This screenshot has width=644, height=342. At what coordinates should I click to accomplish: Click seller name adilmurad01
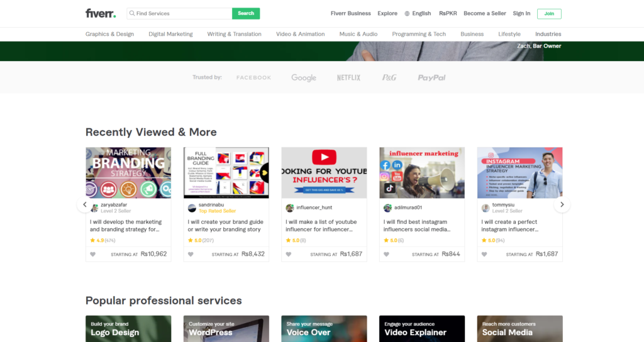pyautogui.click(x=408, y=207)
